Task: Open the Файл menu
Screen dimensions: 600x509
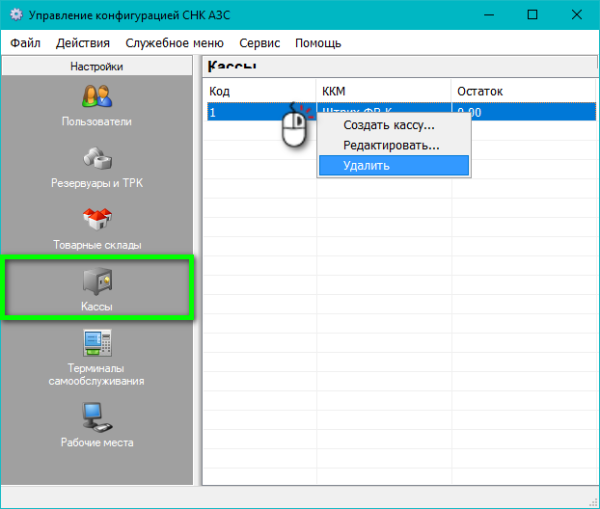Action: (26, 43)
